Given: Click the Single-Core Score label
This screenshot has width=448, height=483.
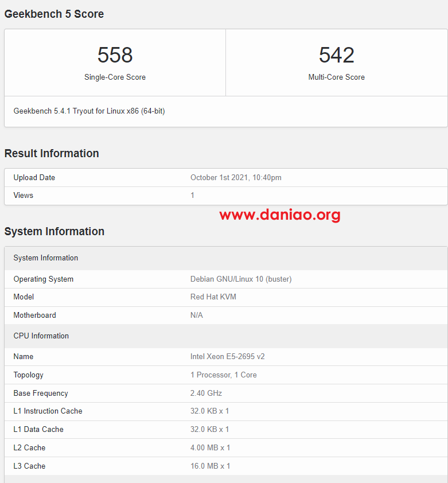Looking at the screenshot, I should point(115,77).
